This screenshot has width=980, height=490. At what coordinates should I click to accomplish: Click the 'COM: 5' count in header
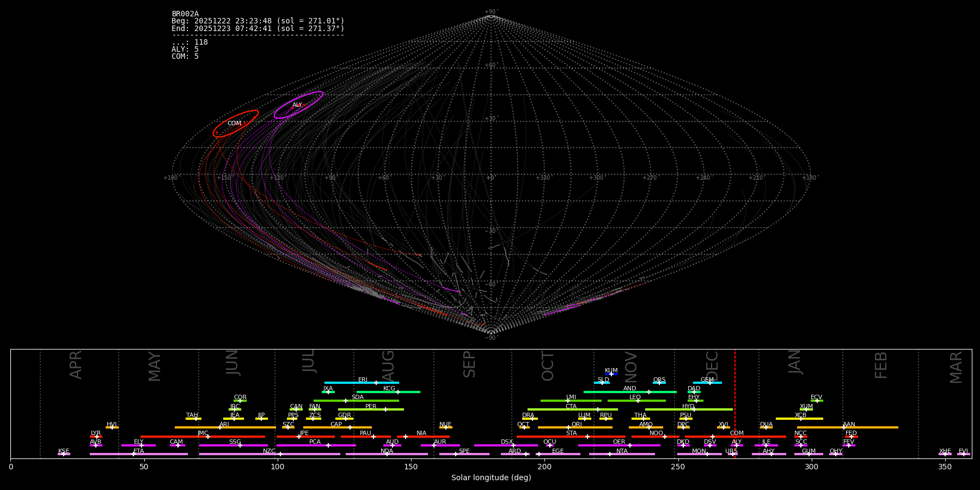point(185,57)
